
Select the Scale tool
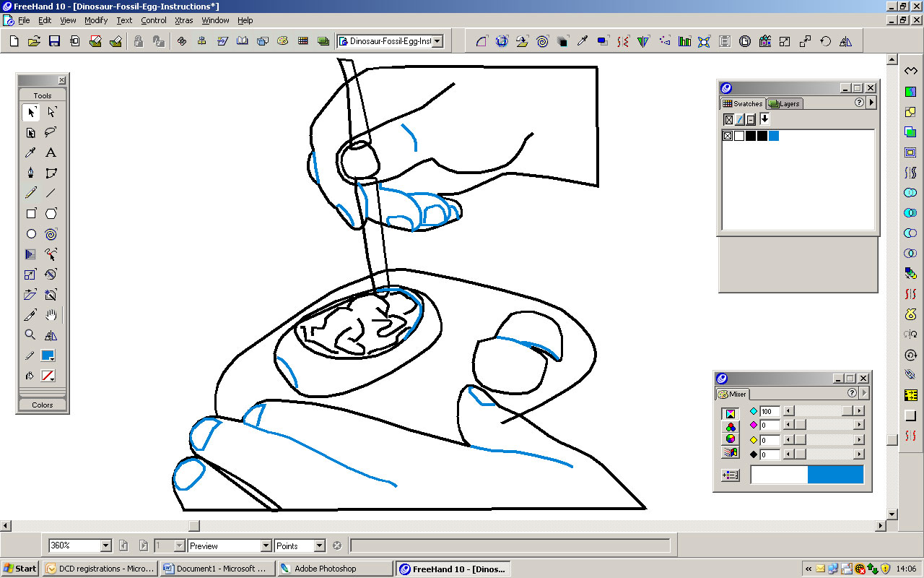(x=30, y=275)
